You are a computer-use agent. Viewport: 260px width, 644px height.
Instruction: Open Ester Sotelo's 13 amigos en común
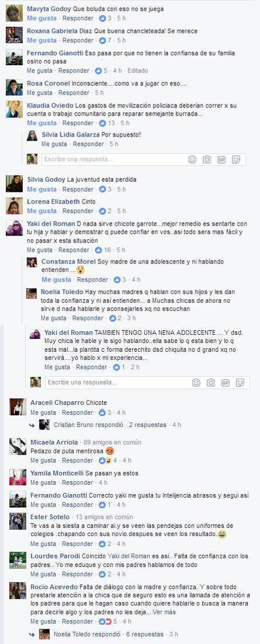[x=104, y=517]
